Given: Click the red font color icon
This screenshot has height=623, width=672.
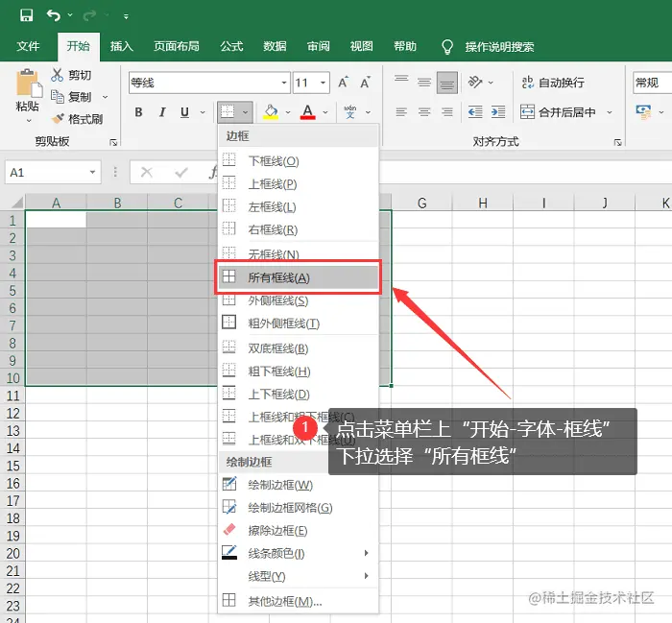Looking at the screenshot, I should pyautogui.click(x=308, y=112).
